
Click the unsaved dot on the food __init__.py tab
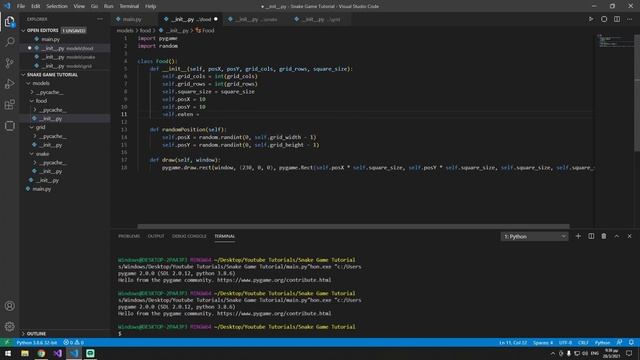tap(216, 19)
